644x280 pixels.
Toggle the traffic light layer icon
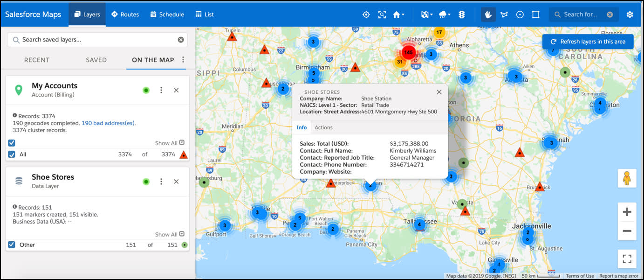coord(461,14)
